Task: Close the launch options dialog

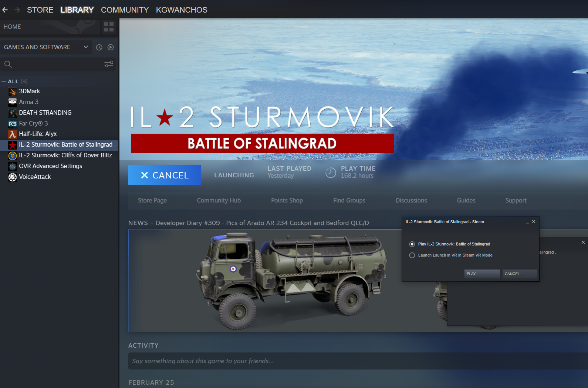Action: tap(534, 222)
